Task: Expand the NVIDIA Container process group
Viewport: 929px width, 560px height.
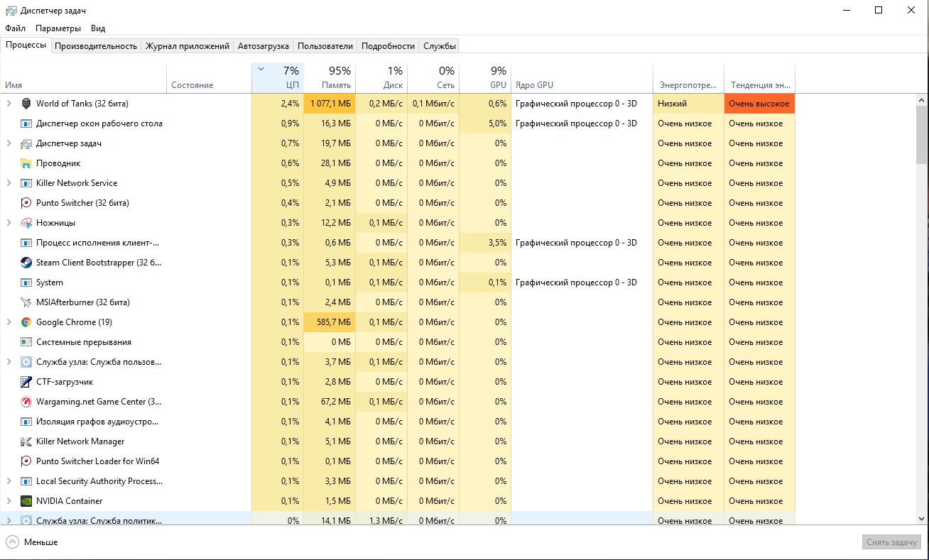Action: point(9,501)
